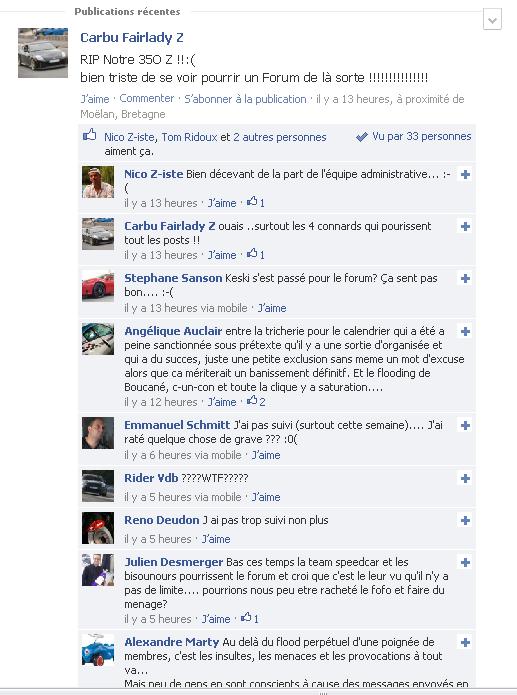Click S'abonner à la publication link
Viewport: 517px width, 695px height.
tap(245, 99)
